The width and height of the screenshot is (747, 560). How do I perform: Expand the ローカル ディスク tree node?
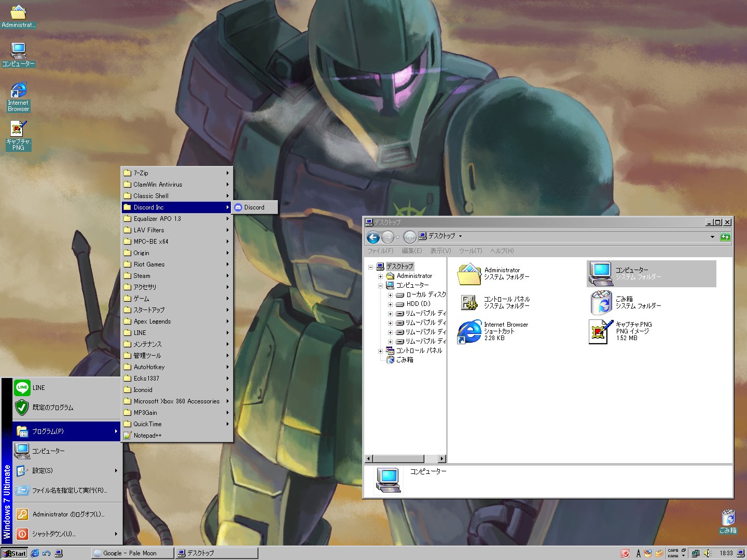tap(390, 295)
